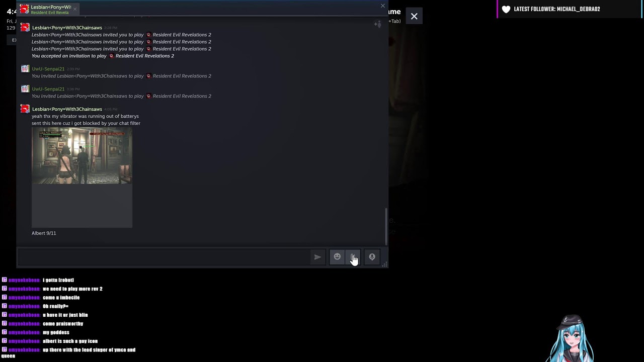Viewport: 644px width, 362px height.
Task: Click heart icon in Latest Follower banner
Action: pyautogui.click(x=506, y=9)
